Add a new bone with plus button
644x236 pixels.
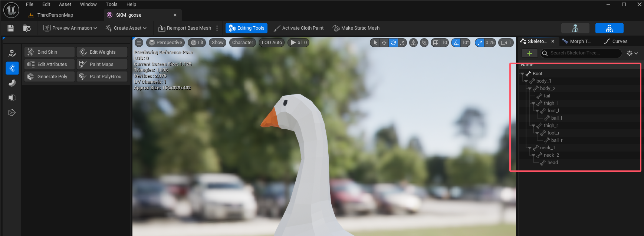pyautogui.click(x=530, y=53)
